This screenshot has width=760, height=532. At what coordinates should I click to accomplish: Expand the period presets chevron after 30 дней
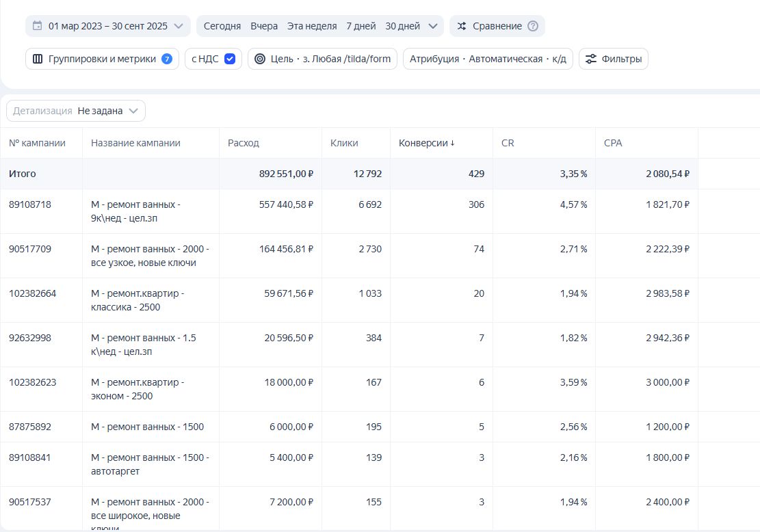click(x=432, y=26)
